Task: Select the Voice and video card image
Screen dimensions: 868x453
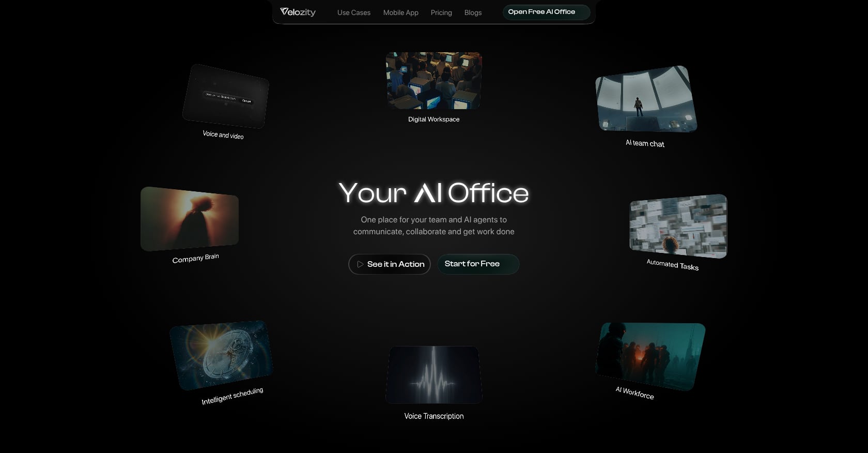Action: [x=226, y=96]
